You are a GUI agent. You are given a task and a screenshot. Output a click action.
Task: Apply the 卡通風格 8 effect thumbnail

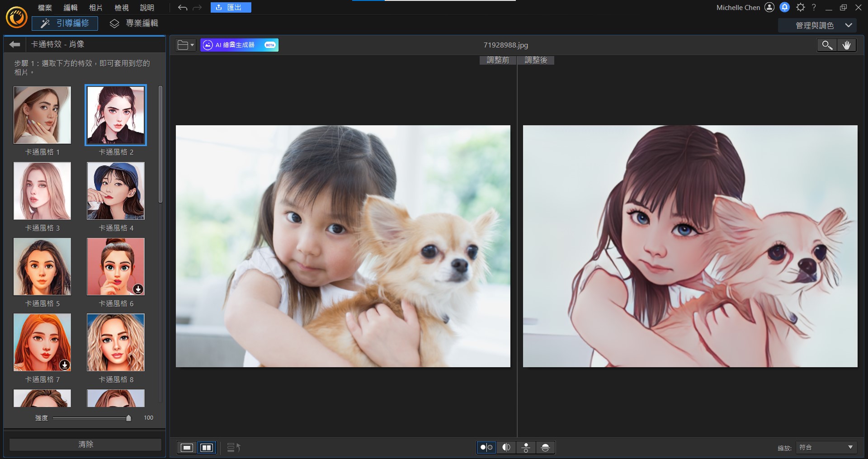point(116,342)
